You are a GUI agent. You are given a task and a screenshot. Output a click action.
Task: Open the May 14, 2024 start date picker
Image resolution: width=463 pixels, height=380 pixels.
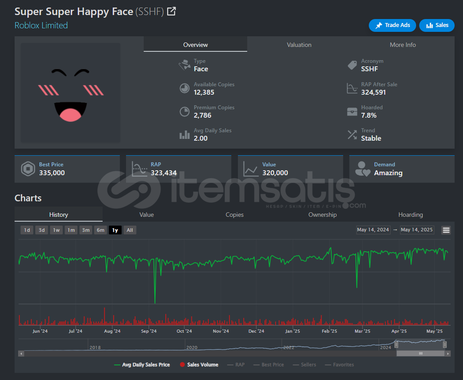[373, 230]
